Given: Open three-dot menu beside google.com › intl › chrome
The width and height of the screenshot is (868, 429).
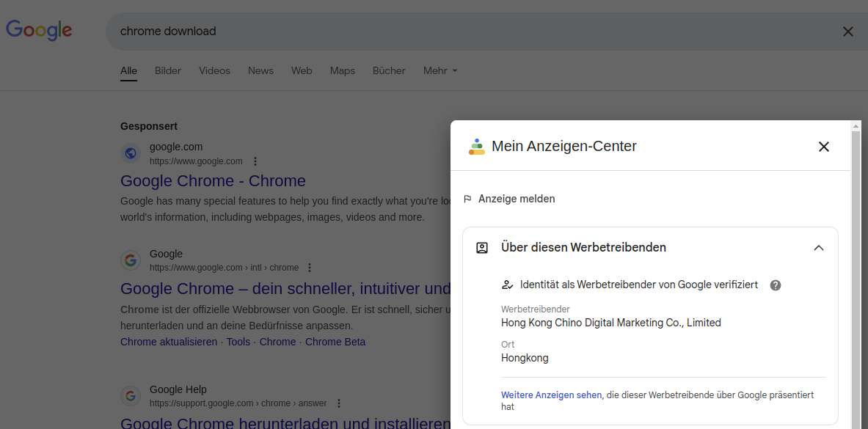Looking at the screenshot, I should [310, 268].
